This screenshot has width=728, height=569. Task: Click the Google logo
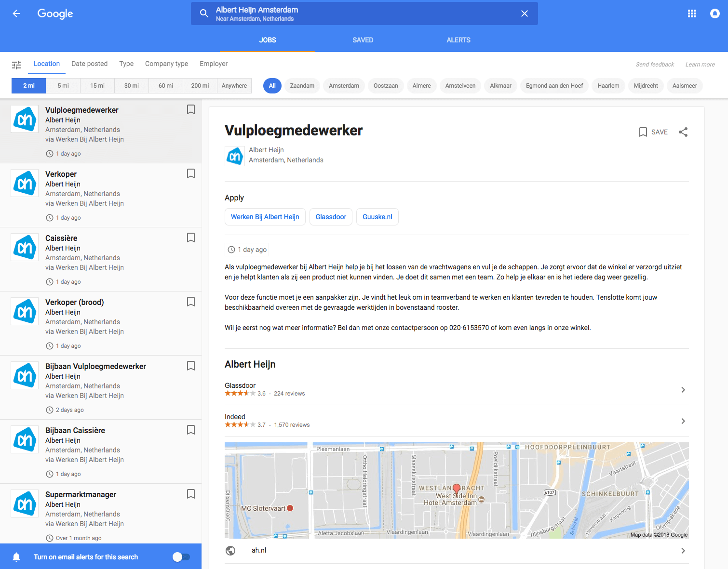pyautogui.click(x=55, y=13)
